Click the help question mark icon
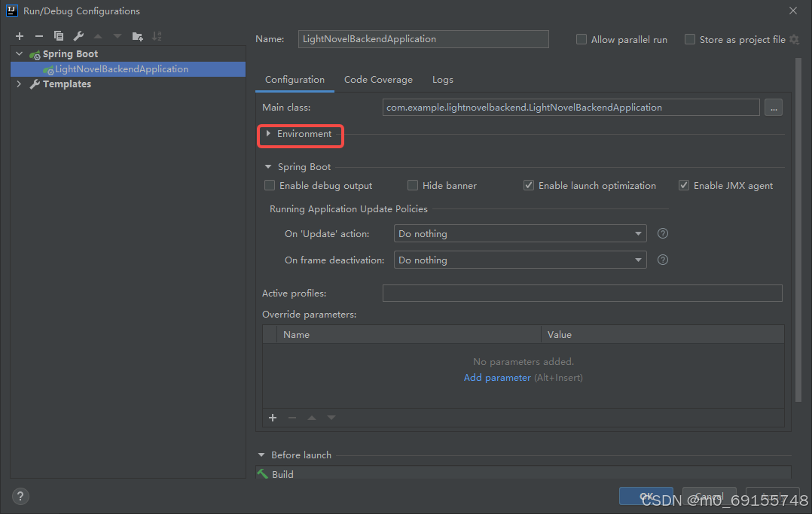 pos(20,496)
